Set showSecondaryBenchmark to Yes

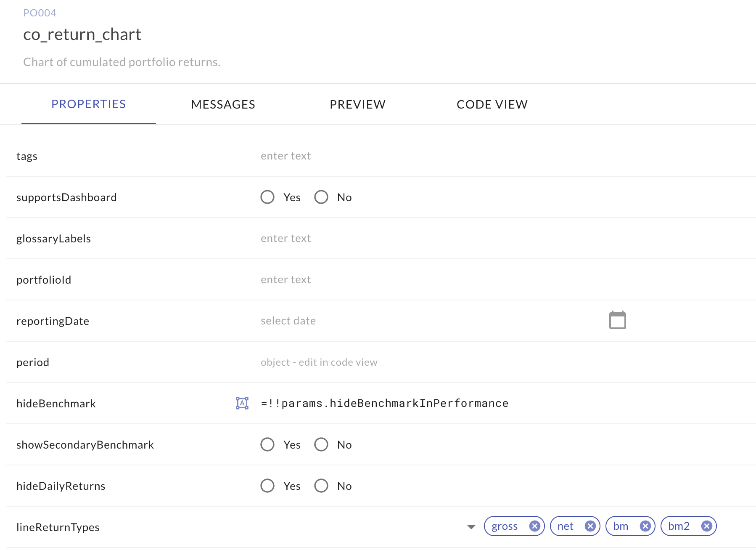coord(267,444)
